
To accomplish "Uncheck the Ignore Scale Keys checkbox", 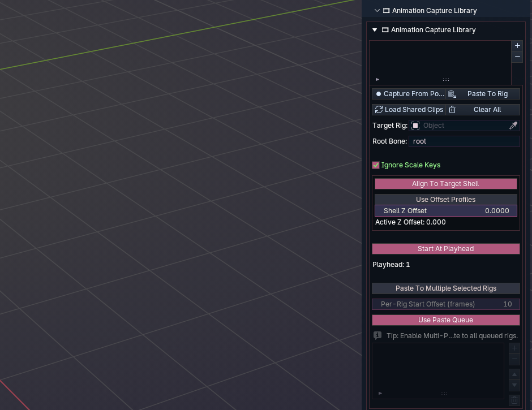I will [375, 165].
